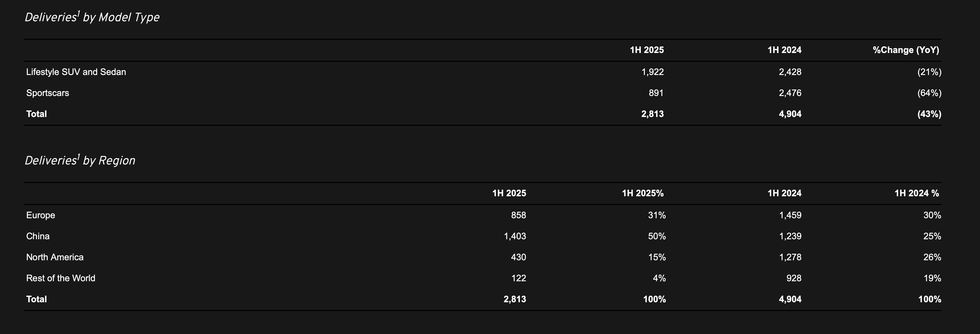Select the 'Rest of the World' row label

point(61,278)
